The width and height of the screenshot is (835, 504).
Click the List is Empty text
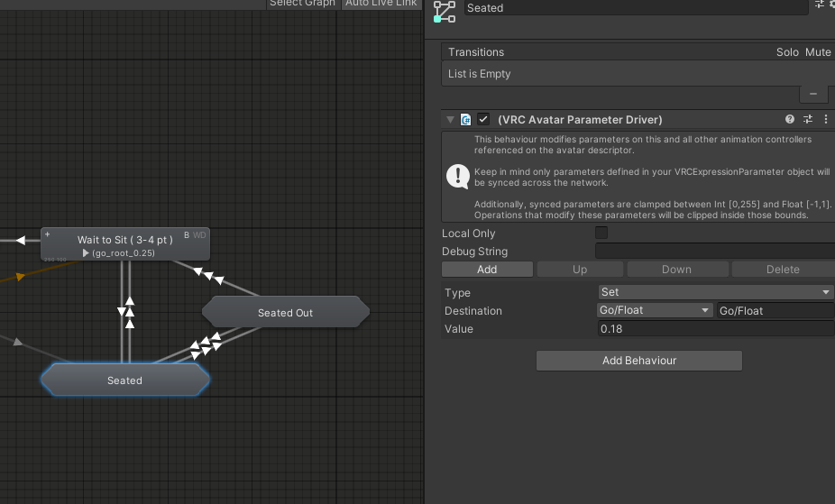(480, 73)
